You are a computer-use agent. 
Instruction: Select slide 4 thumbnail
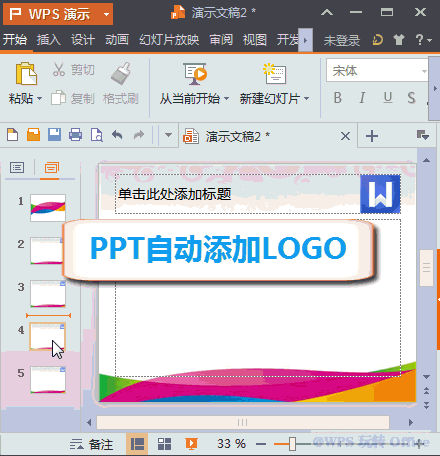pos(47,336)
